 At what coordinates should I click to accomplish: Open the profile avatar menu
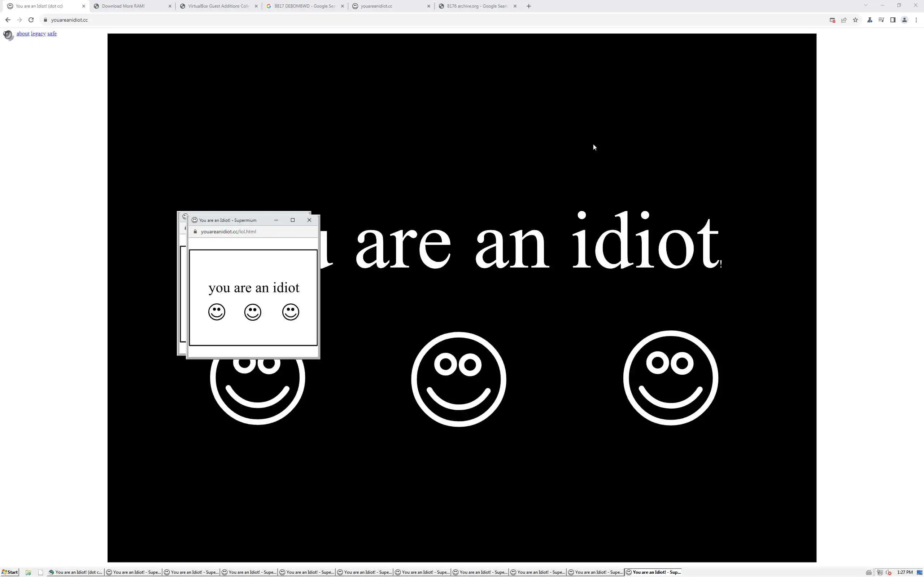tap(904, 20)
